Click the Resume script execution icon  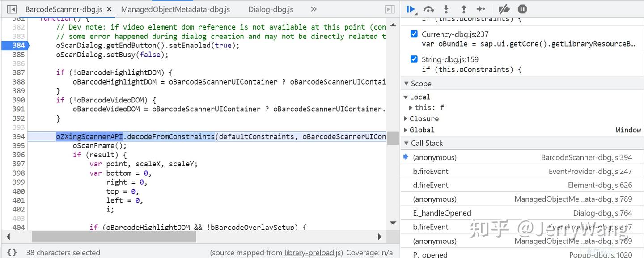click(x=411, y=9)
